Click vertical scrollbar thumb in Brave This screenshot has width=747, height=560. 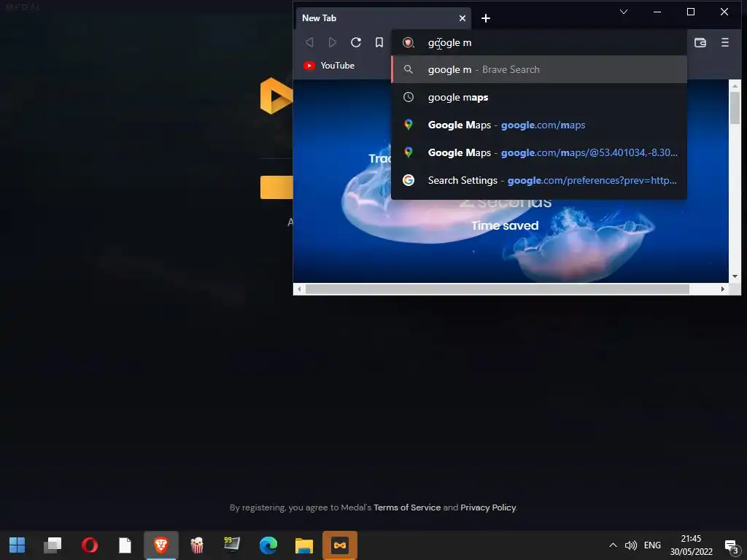(735, 108)
